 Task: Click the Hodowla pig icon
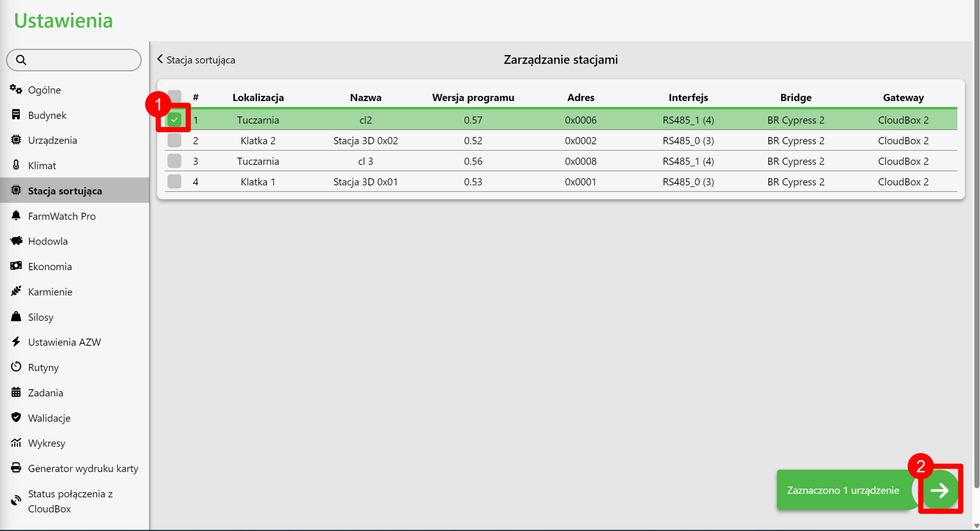coord(16,241)
